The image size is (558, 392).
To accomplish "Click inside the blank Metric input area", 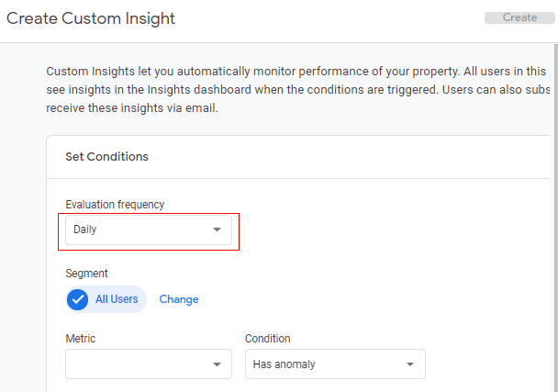I will click(128, 364).
